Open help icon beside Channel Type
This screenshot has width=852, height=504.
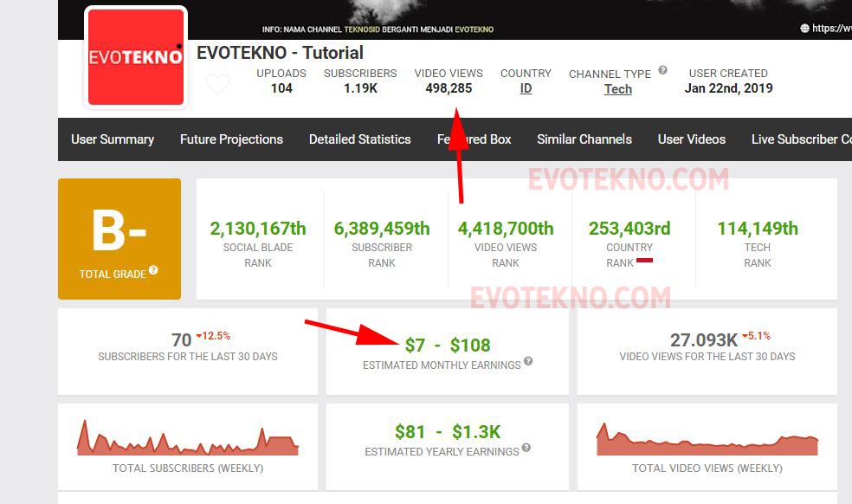pyautogui.click(x=662, y=70)
